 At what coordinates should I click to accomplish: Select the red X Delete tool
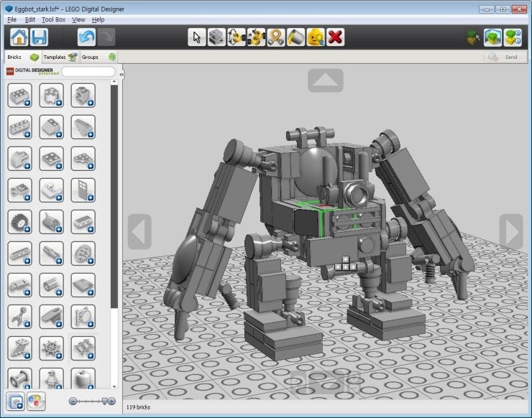[335, 37]
